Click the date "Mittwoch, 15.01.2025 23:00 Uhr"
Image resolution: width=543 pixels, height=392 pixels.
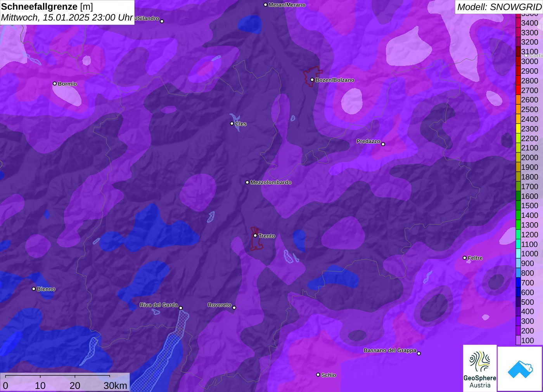click(x=67, y=17)
